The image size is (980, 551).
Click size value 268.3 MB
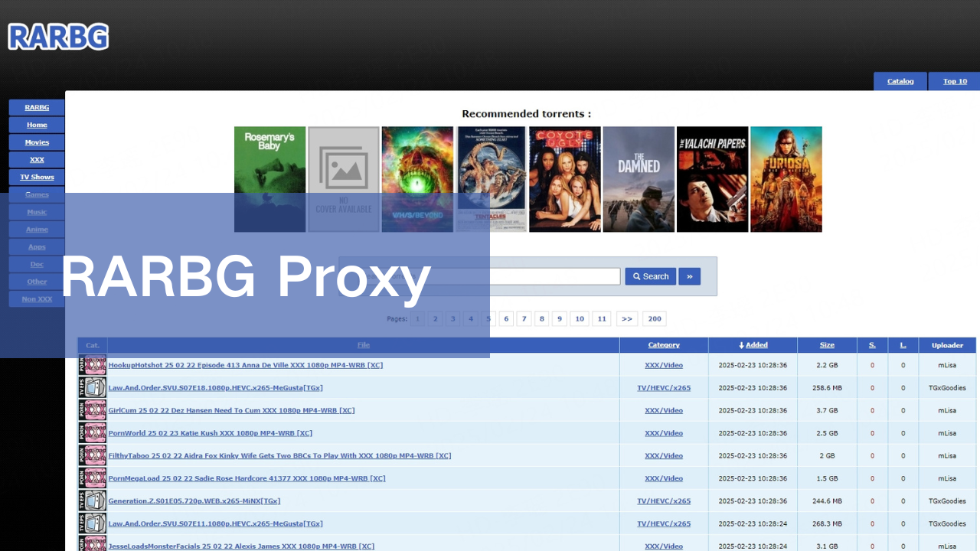tap(827, 523)
